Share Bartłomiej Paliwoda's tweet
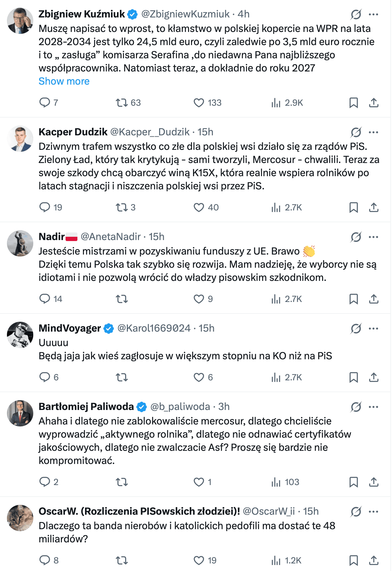The image size is (392, 571). pyautogui.click(x=374, y=482)
